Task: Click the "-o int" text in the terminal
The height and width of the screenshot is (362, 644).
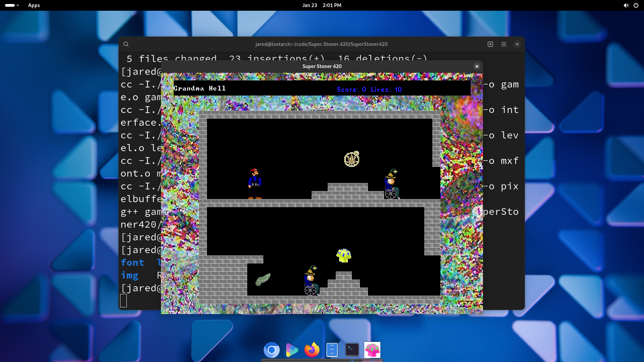Action: coord(501,110)
